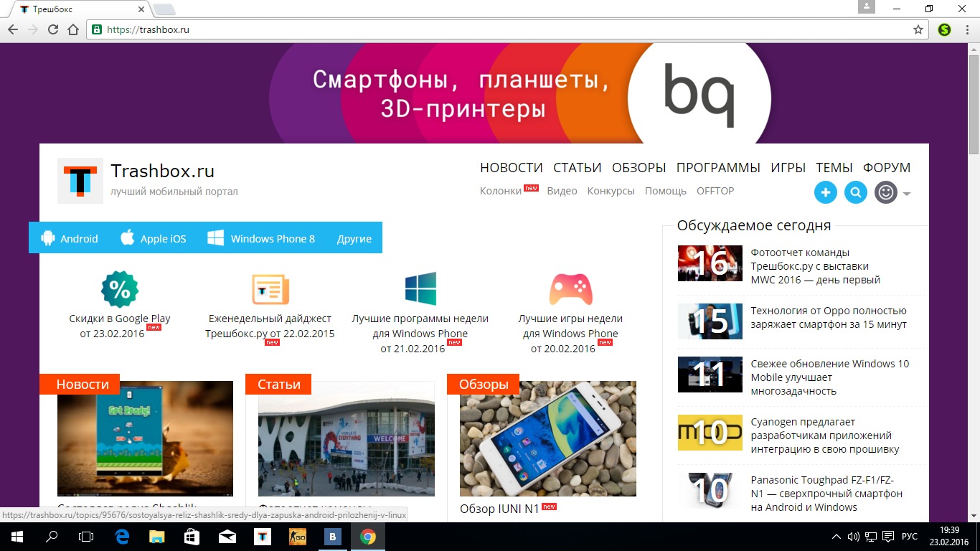Open best Windows Phone programs icon
Image resolution: width=980 pixels, height=551 pixels.
(420, 289)
